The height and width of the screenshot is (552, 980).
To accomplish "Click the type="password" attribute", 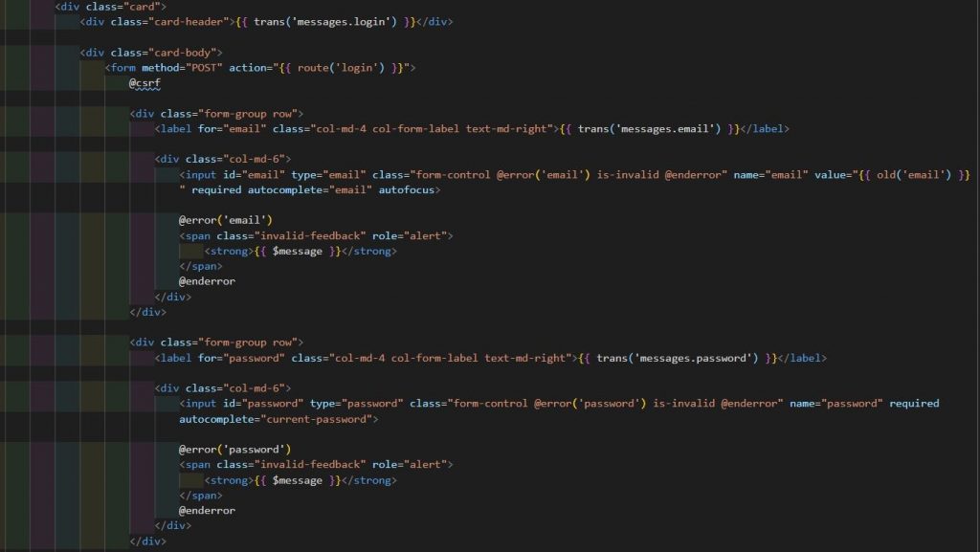I will [356, 404].
